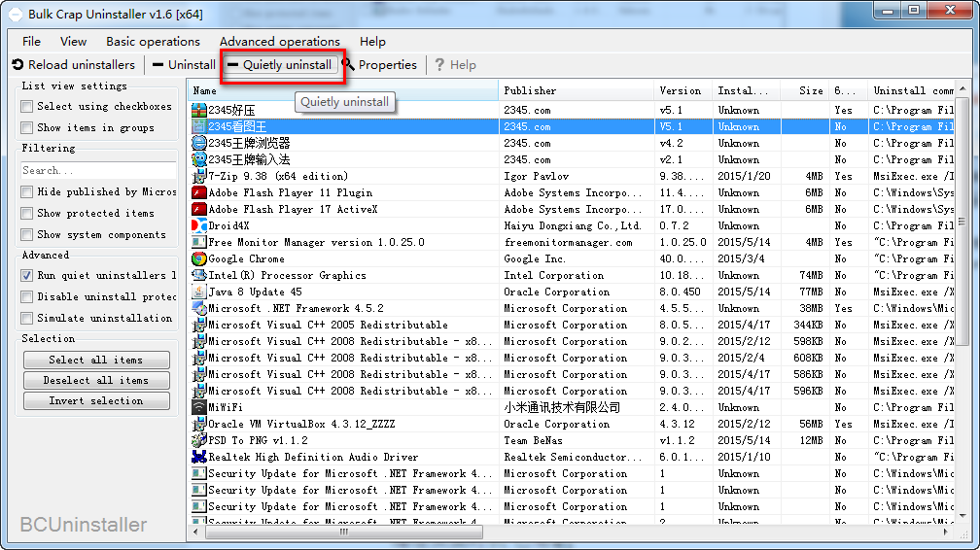Enable Select using checkboxes
The width and height of the screenshot is (980, 550).
tap(27, 107)
